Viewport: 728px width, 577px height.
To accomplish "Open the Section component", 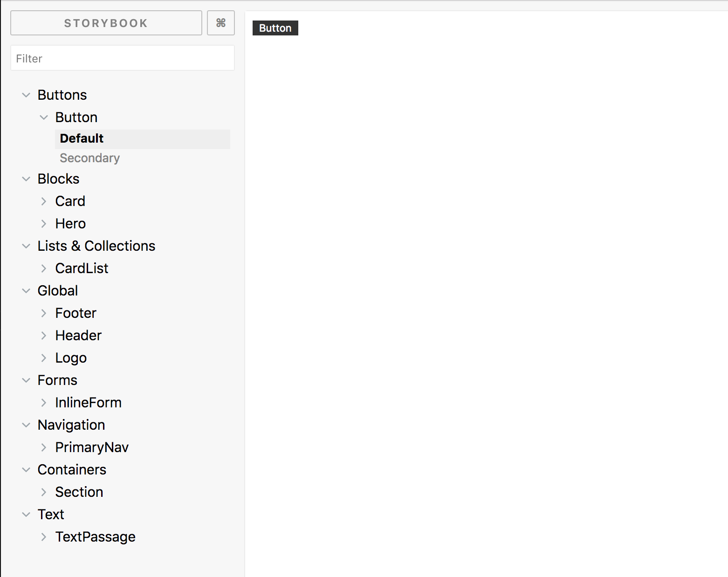I will [79, 492].
